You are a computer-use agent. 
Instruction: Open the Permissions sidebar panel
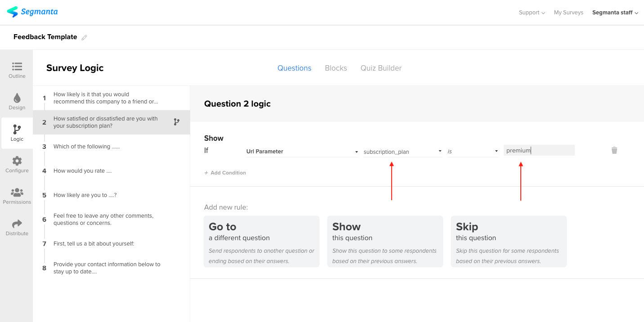point(17,196)
